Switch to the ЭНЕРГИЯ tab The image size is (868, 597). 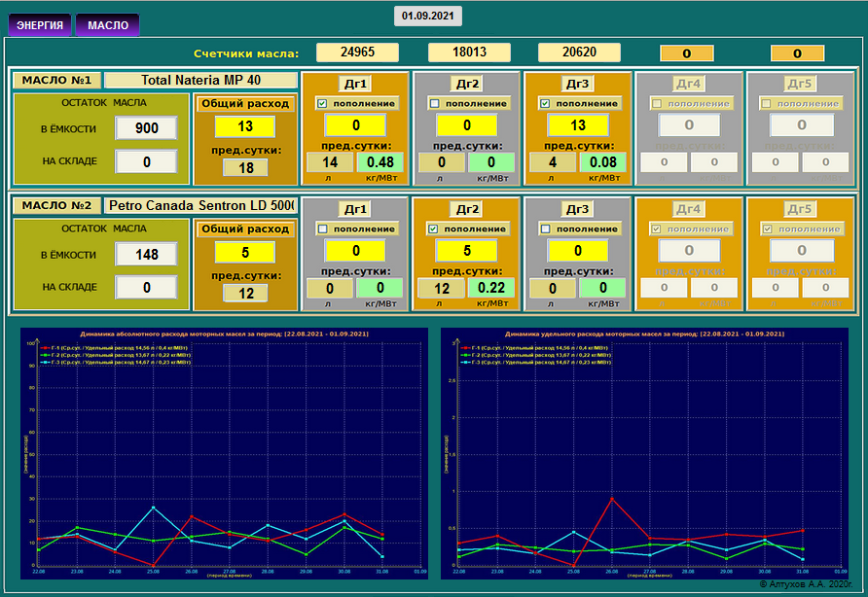tap(40, 25)
